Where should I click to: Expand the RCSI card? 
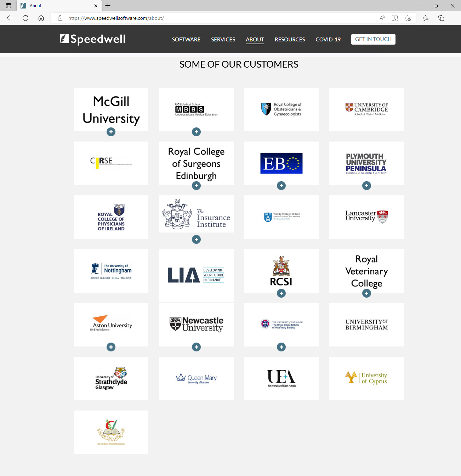(281, 293)
